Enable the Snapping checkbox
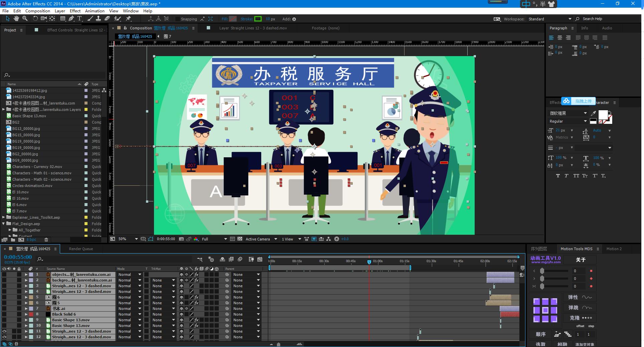Screen dimensions: 644x347 [x=177, y=19]
